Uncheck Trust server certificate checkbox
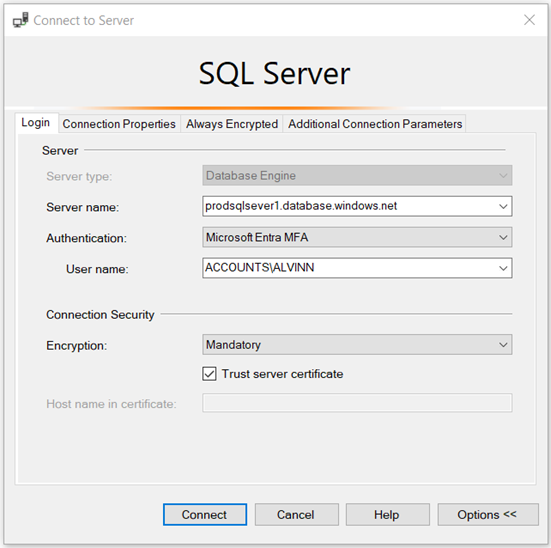The width and height of the screenshot is (551, 548). coord(209,374)
